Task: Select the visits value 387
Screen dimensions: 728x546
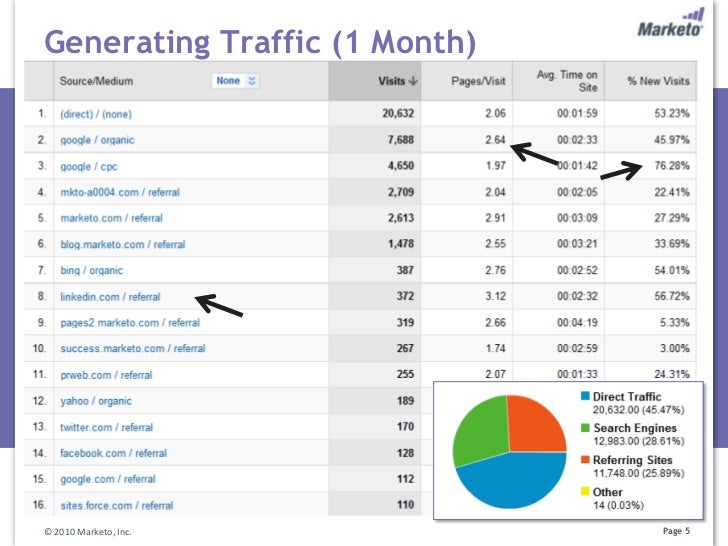Action: coord(405,270)
